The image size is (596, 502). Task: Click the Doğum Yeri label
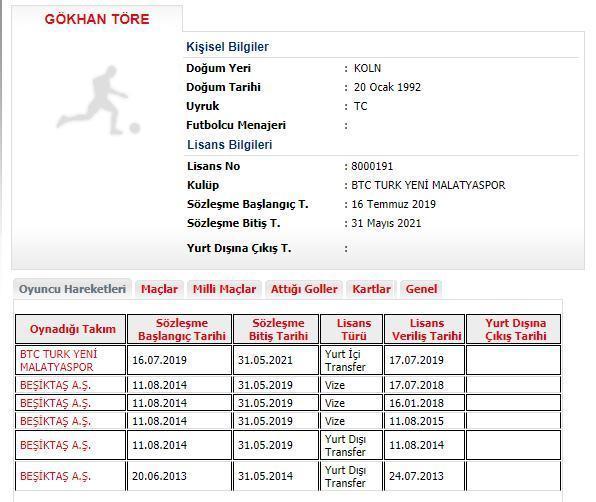tap(219, 68)
